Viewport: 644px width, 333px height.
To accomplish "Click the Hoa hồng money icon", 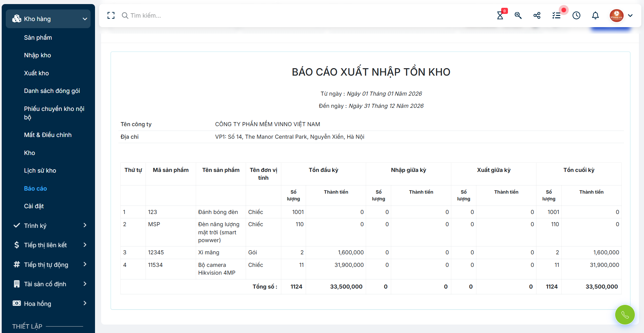I will 17,303.
